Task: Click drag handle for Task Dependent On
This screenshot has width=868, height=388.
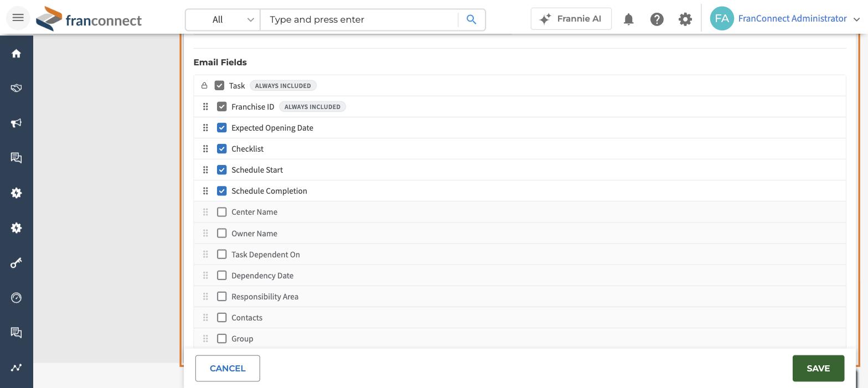Action: [205, 254]
